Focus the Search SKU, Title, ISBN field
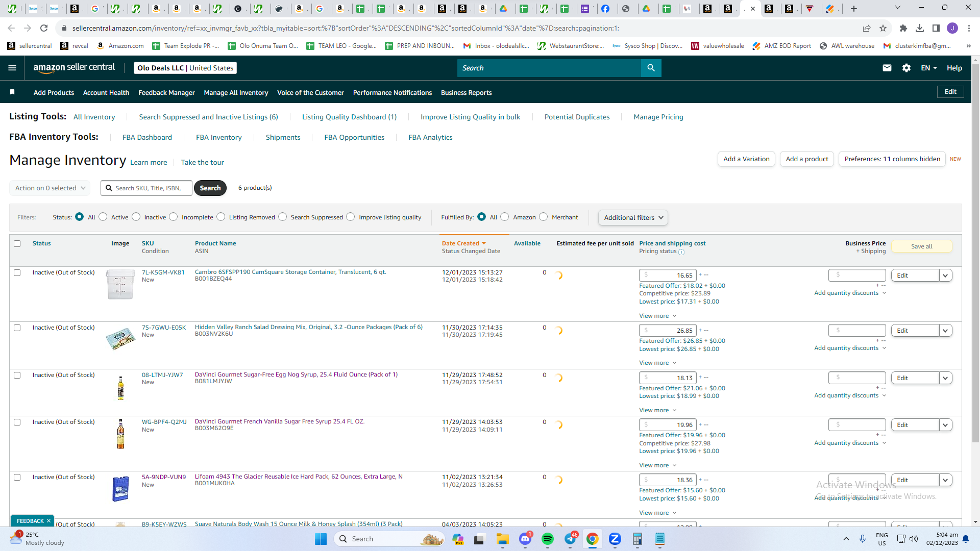This screenshot has width=980, height=551. click(146, 188)
